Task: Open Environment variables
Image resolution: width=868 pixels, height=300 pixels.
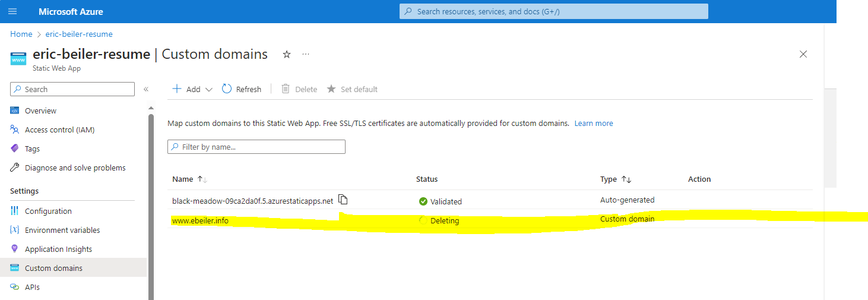Action: [x=62, y=230]
